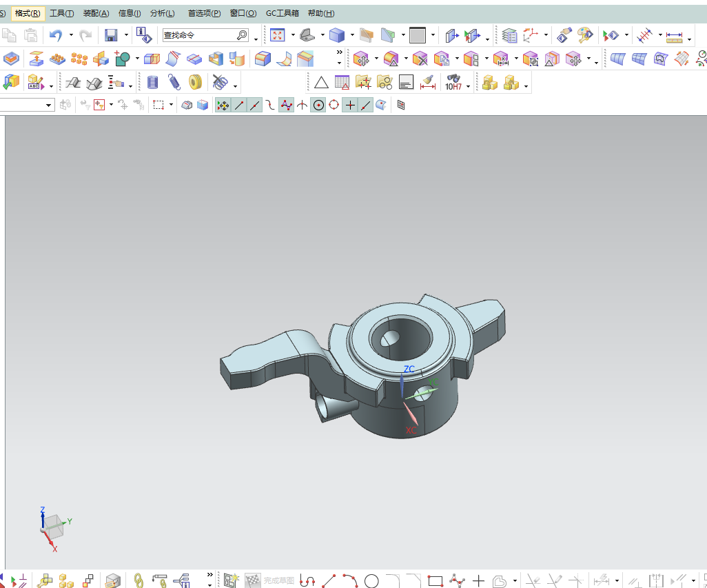The image size is (707, 588).
Task: Click the Unite boolean icon
Action: [122, 59]
